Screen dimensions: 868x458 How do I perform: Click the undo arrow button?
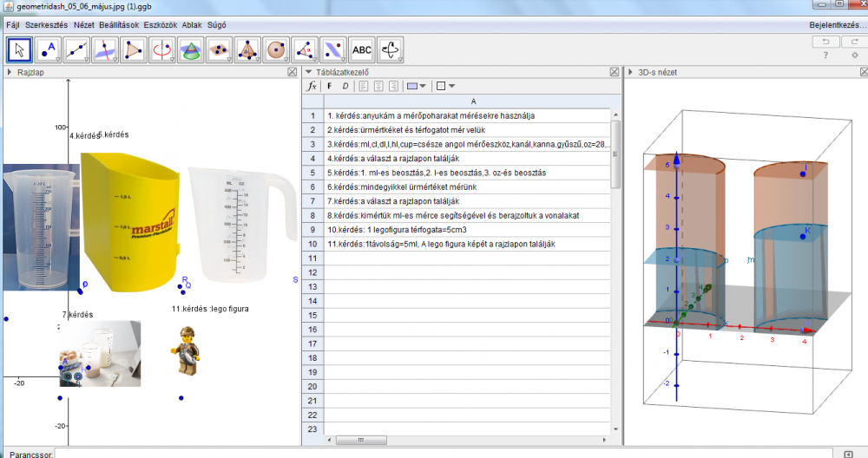click(825, 41)
